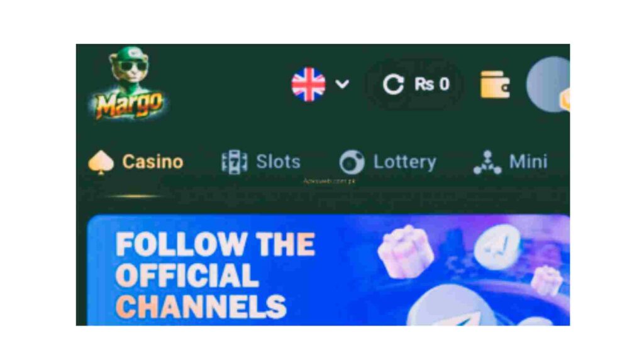Click the small Telegram coin in banner
644x362 pixels.
[x=497, y=247]
